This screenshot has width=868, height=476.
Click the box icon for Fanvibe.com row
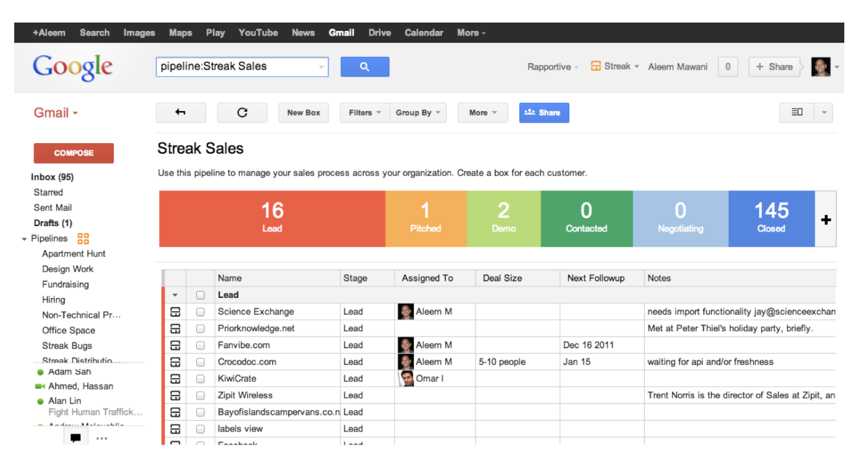(x=175, y=345)
